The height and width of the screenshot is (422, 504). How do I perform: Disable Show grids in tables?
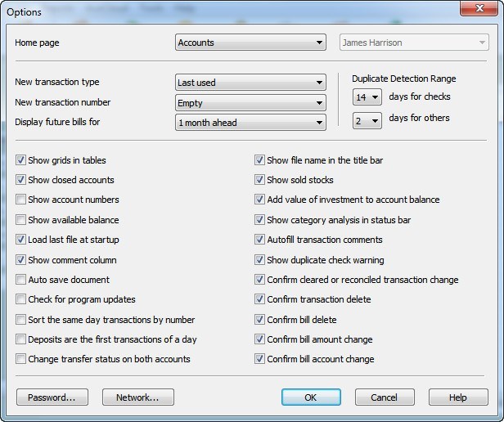[x=21, y=160]
